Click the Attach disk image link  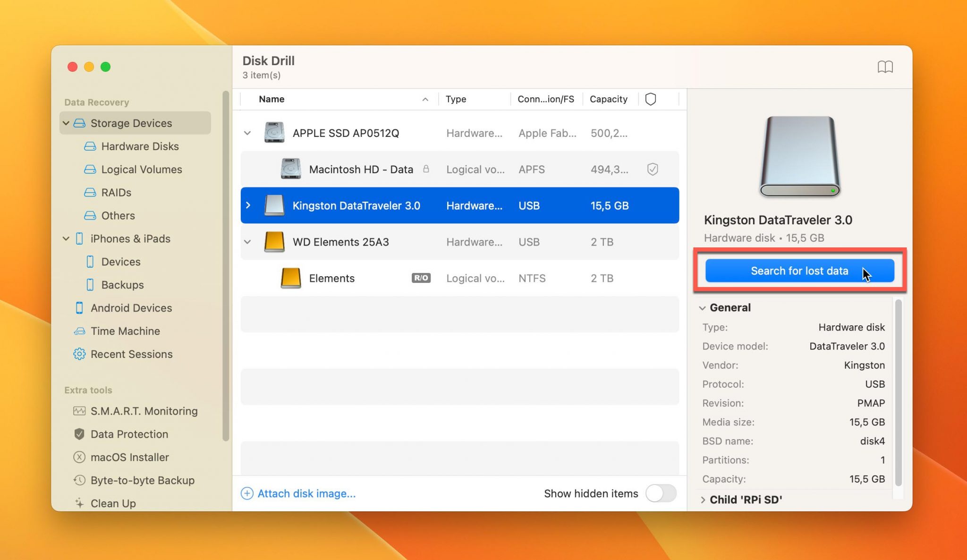(x=306, y=493)
